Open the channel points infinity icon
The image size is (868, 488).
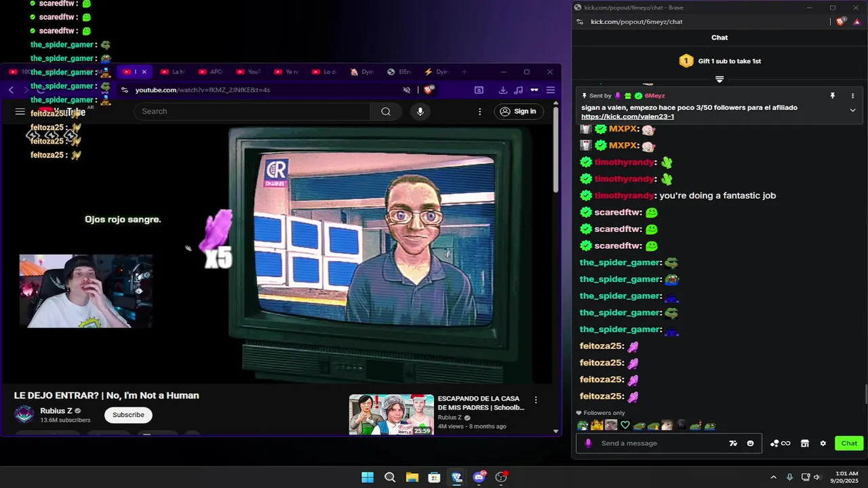tap(781, 443)
